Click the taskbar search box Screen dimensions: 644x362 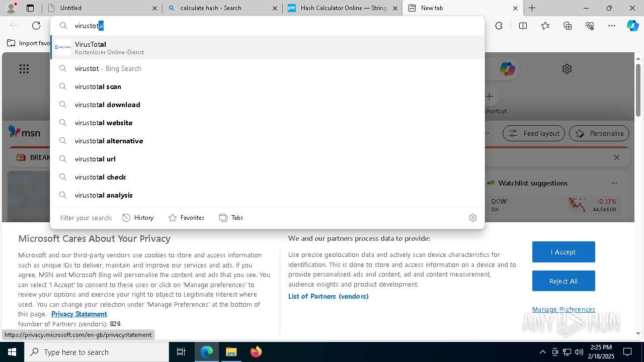coord(97,352)
